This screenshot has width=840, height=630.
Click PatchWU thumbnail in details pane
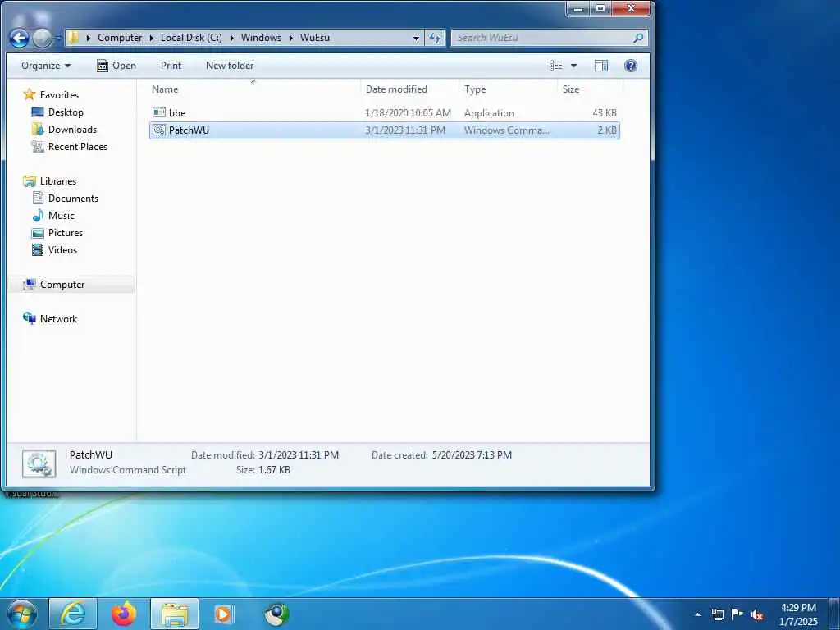[x=39, y=464]
